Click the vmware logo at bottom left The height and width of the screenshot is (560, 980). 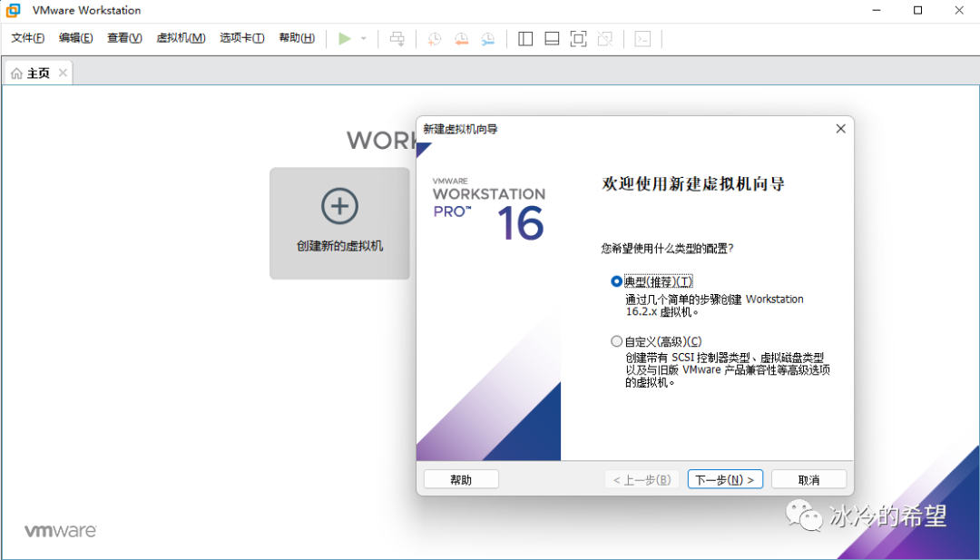click(x=61, y=531)
